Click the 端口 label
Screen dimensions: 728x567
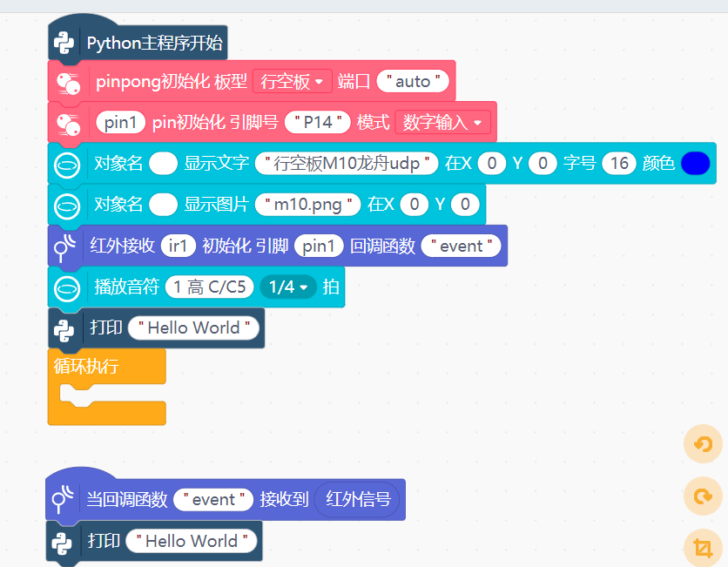354,81
